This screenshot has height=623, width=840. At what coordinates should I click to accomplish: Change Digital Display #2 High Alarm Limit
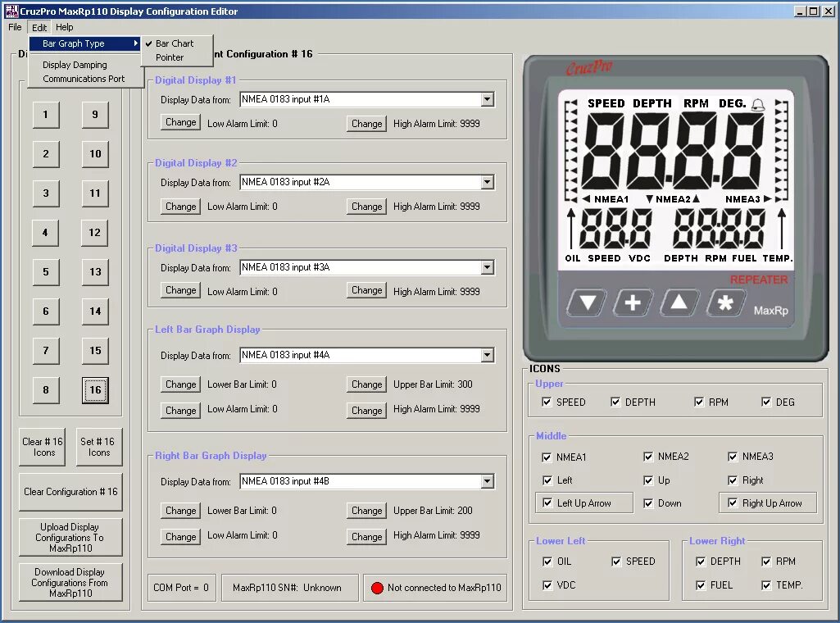click(366, 207)
